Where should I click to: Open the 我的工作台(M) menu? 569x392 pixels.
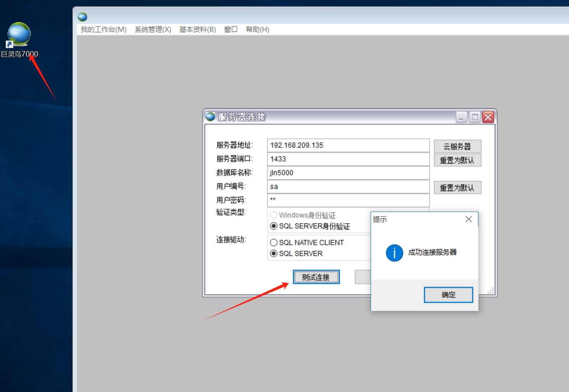tap(103, 29)
